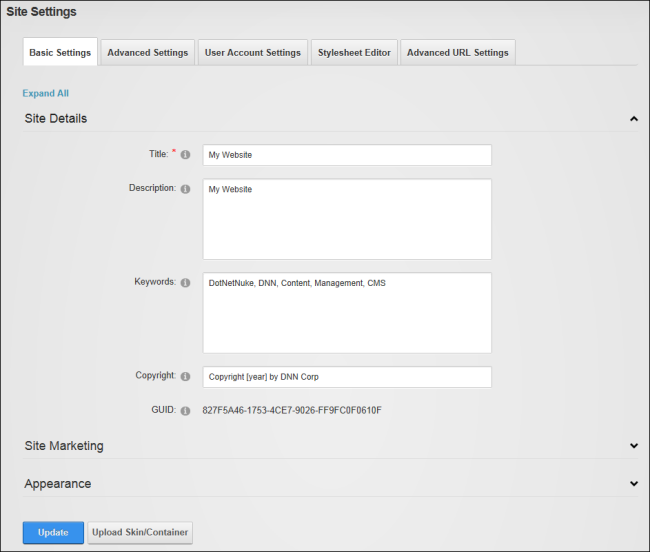Open the User Account Settings tab
650x552 pixels.
click(253, 53)
